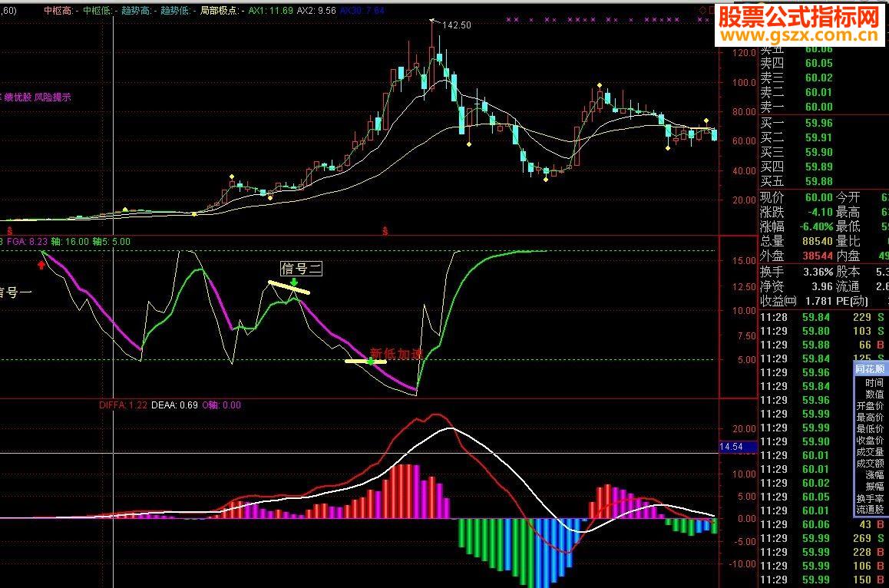This screenshot has height=588, width=889.
Task: Select the 买一 59.96 bid row
Action: (797, 123)
